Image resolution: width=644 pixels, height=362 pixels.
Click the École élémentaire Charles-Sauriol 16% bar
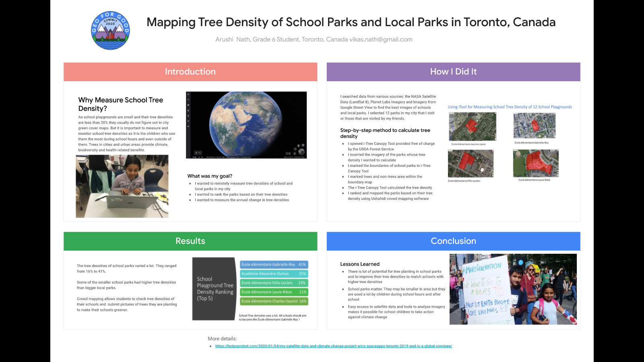274,301
